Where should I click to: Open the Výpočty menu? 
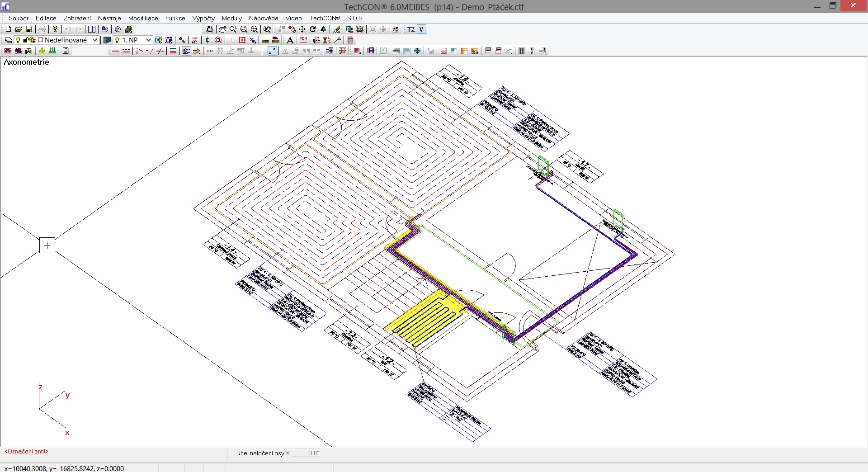click(203, 18)
